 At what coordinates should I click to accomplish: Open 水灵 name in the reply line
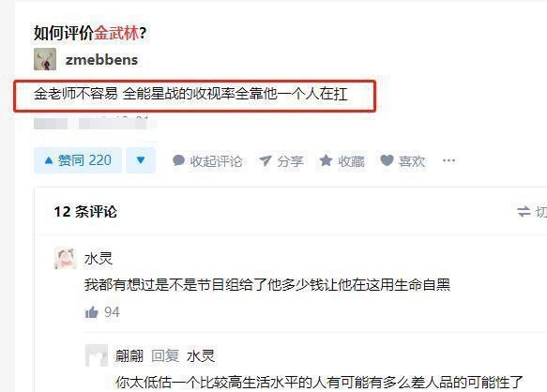[201, 355]
